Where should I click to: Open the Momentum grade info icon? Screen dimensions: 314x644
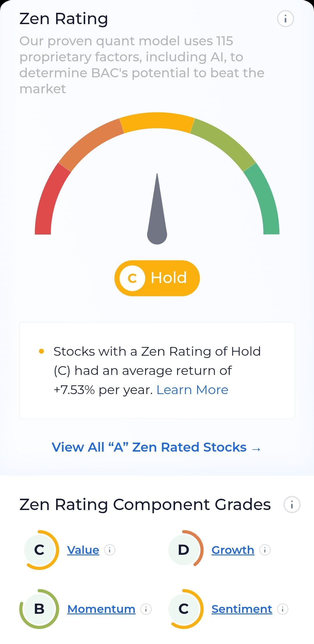tap(146, 610)
